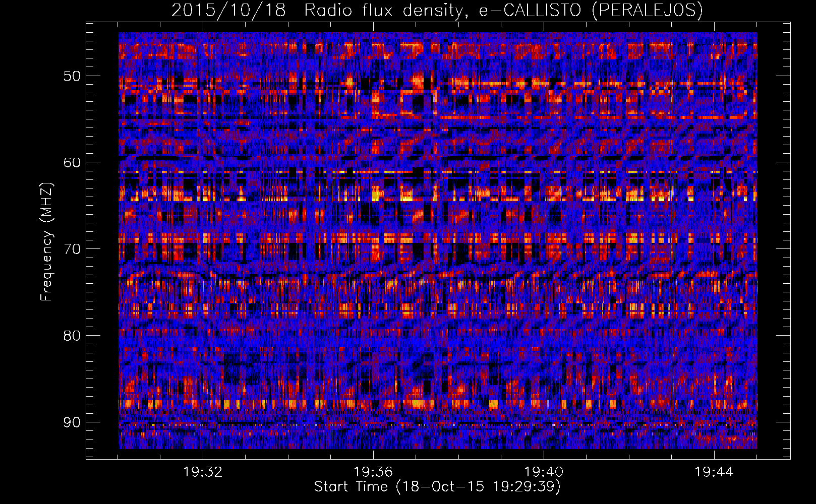The image size is (816, 504).
Task: Click the '19:36' time tick label
Action: click(x=373, y=472)
